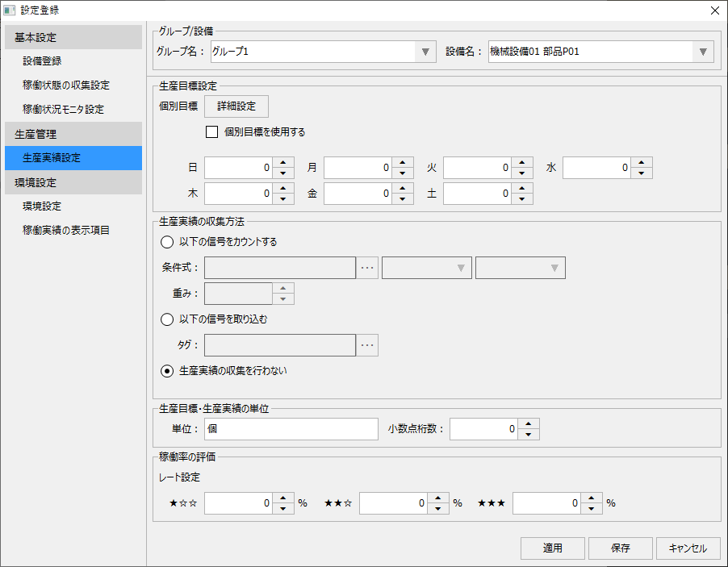The width and height of the screenshot is (728, 567).
Task: Apply changes with the 適用 button
Action: tap(552, 548)
